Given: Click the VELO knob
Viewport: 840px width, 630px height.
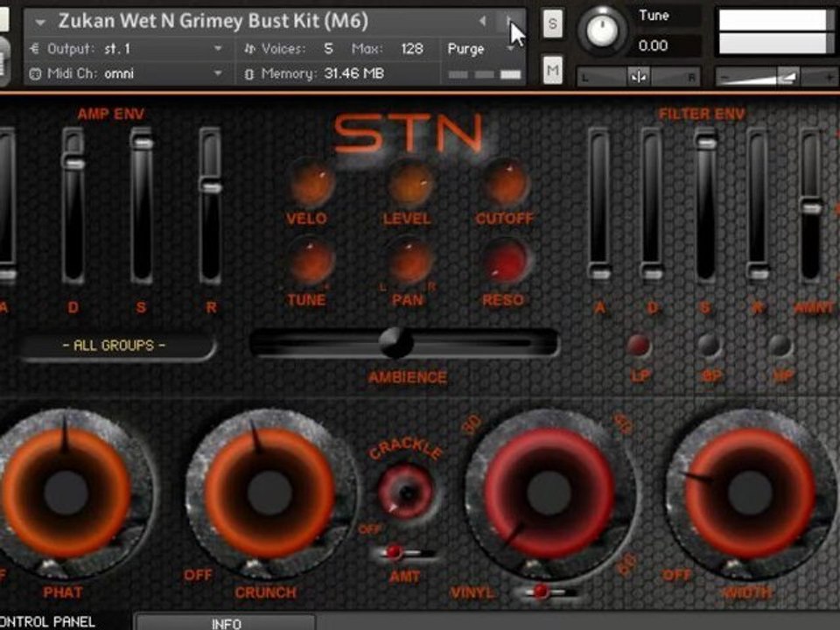Looking at the screenshot, I should pyautogui.click(x=310, y=183).
